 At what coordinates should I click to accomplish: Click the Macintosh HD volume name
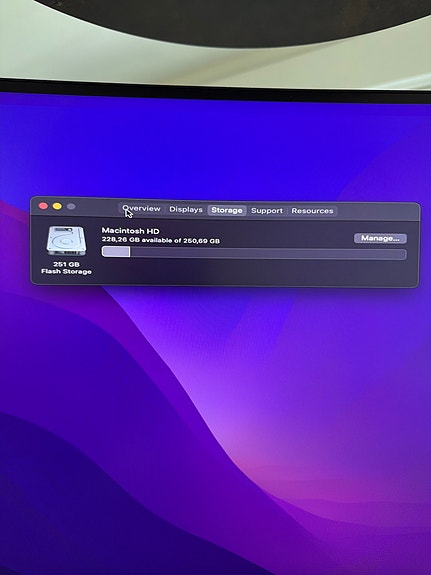(130, 231)
